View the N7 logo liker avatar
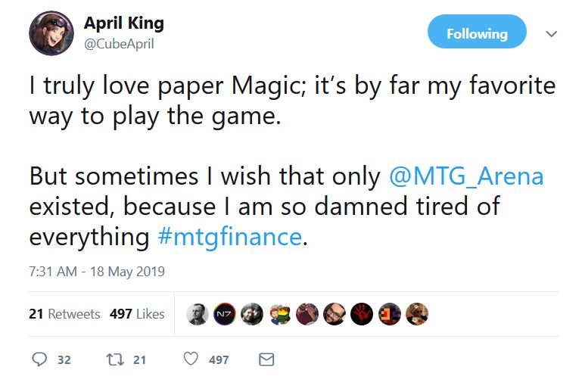The height and width of the screenshot is (392, 585). pos(224,314)
